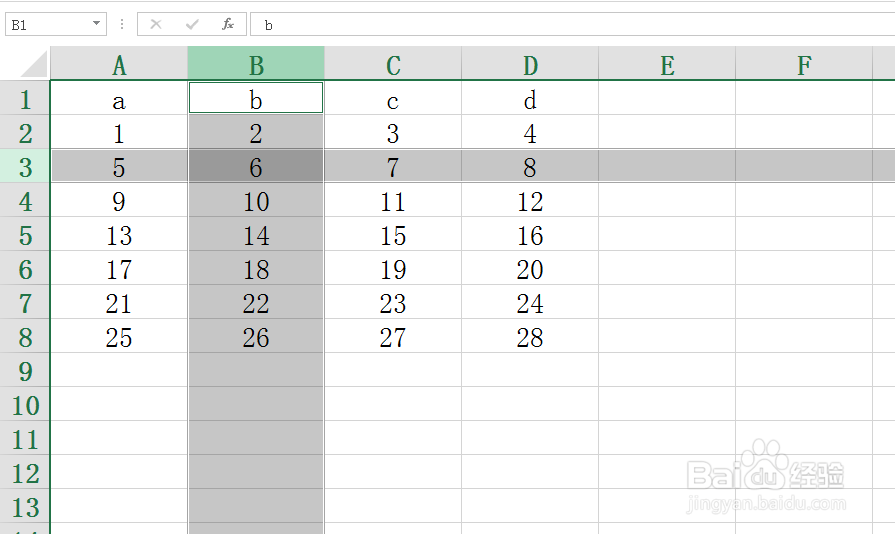The width and height of the screenshot is (895, 534).
Task: Click cell C8 containing 27
Action: 393,336
